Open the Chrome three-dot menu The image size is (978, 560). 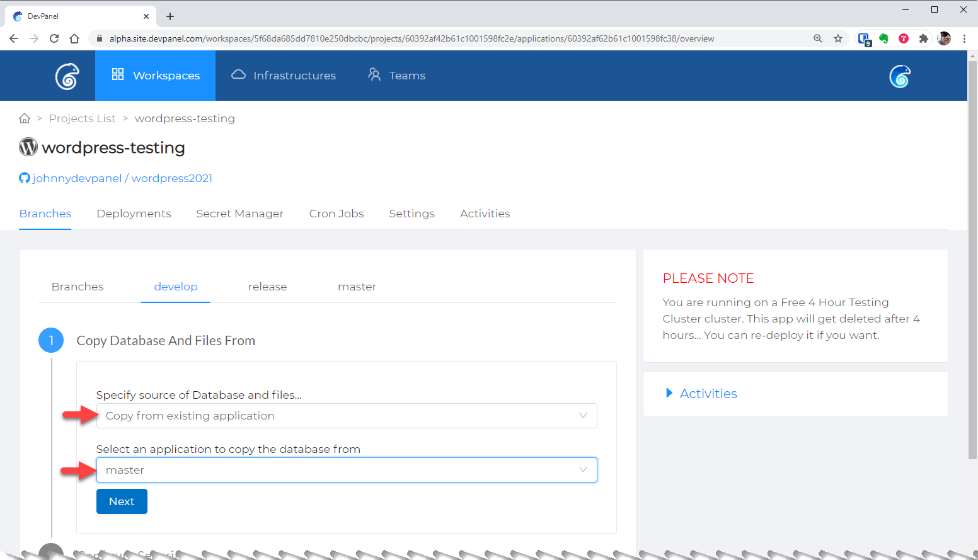(964, 38)
